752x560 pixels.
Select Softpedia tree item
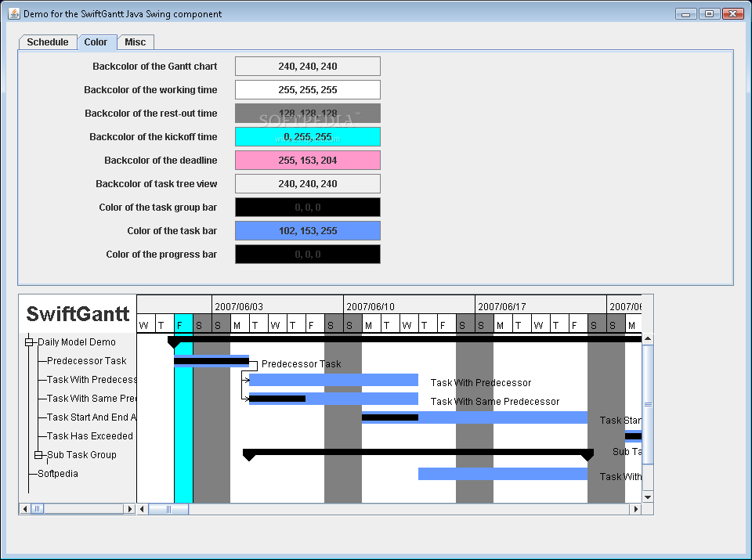point(57,473)
